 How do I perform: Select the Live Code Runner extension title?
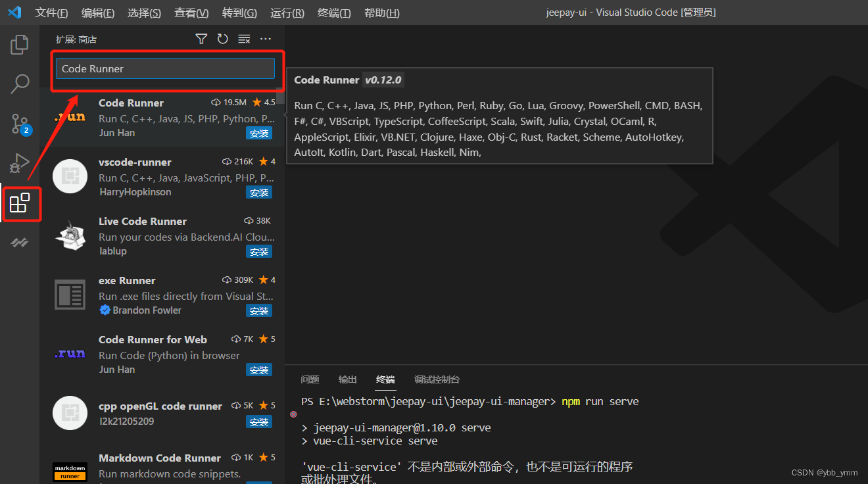click(x=143, y=221)
